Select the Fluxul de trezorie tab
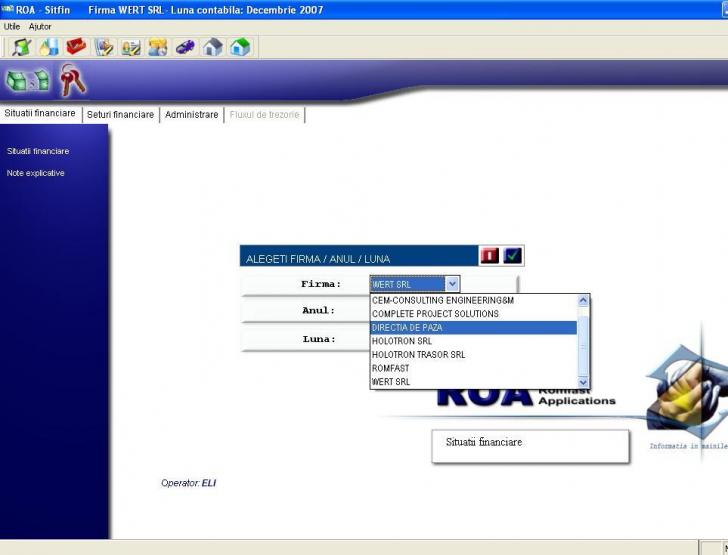The image size is (728, 555). 264,115
